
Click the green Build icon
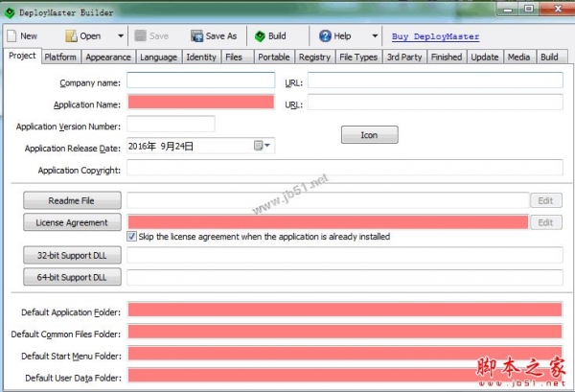(260, 35)
